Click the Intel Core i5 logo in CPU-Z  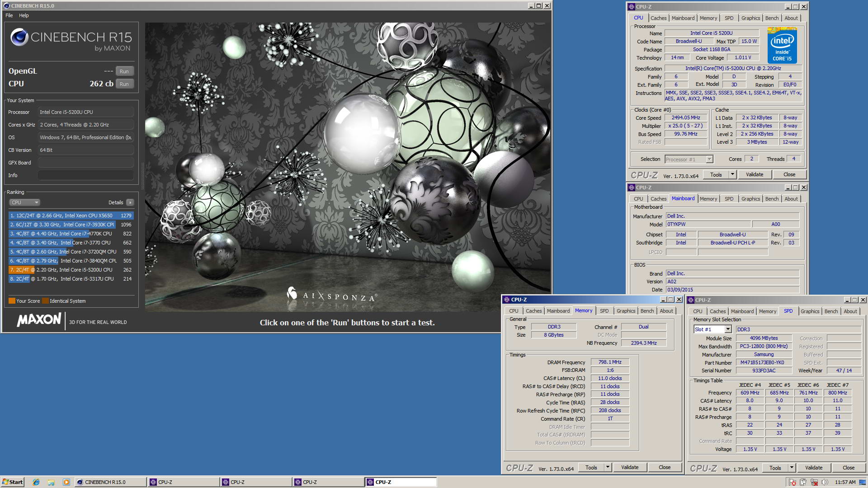point(782,45)
